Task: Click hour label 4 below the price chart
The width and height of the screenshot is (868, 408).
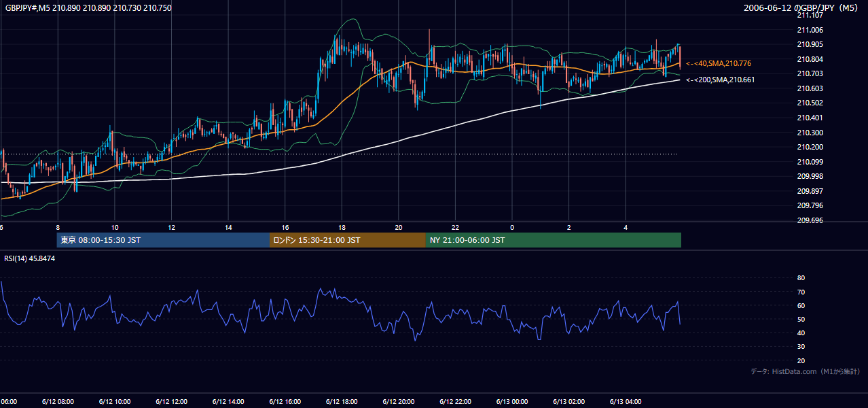Action: click(626, 228)
